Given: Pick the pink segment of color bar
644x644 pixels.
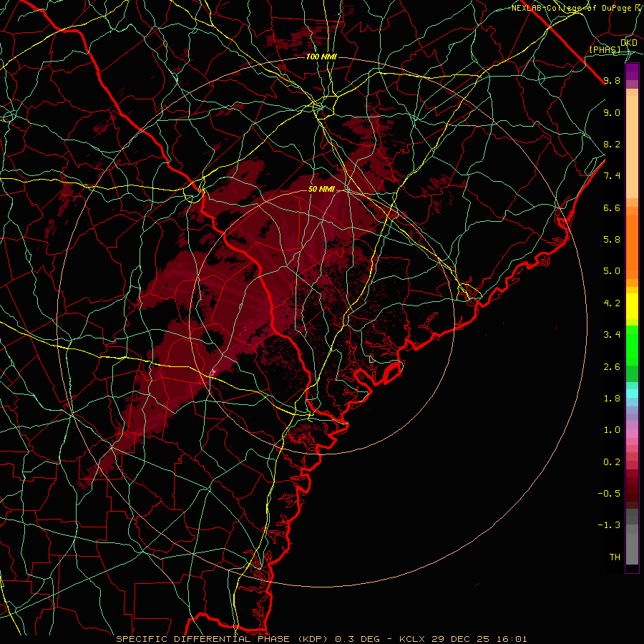Looking at the screenshot, I should [x=632, y=434].
